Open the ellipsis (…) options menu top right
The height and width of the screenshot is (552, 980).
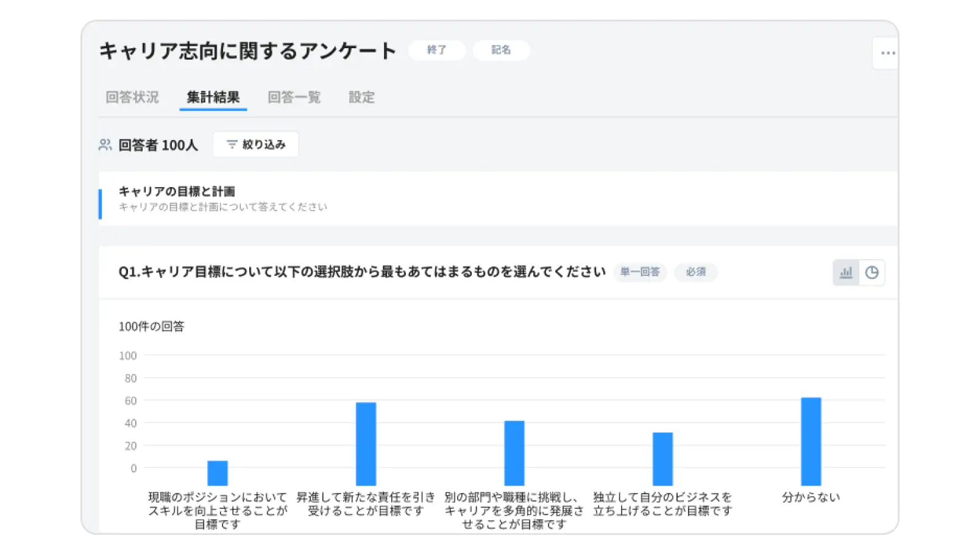pos(887,53)
